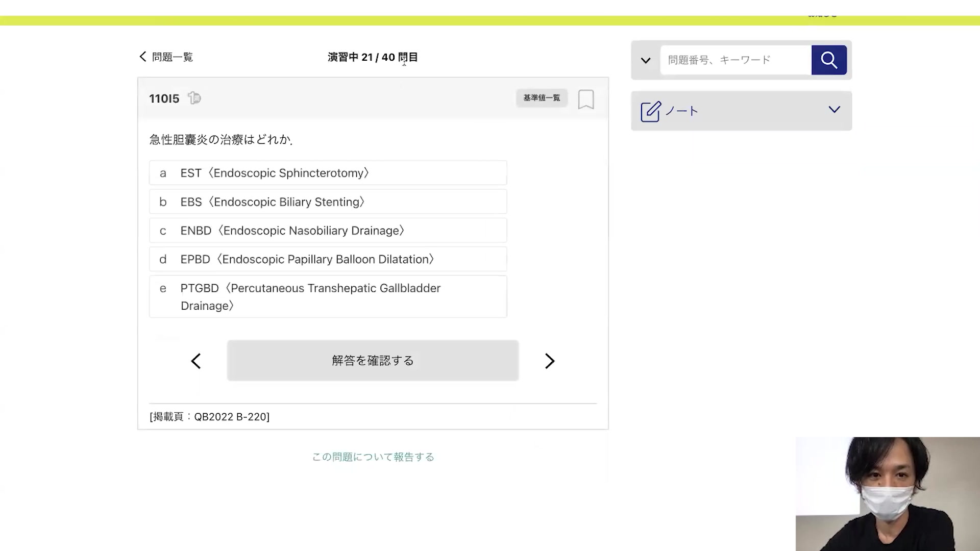Click the webcam video thumbnail
Screen dimensions: 980x551
887,494
